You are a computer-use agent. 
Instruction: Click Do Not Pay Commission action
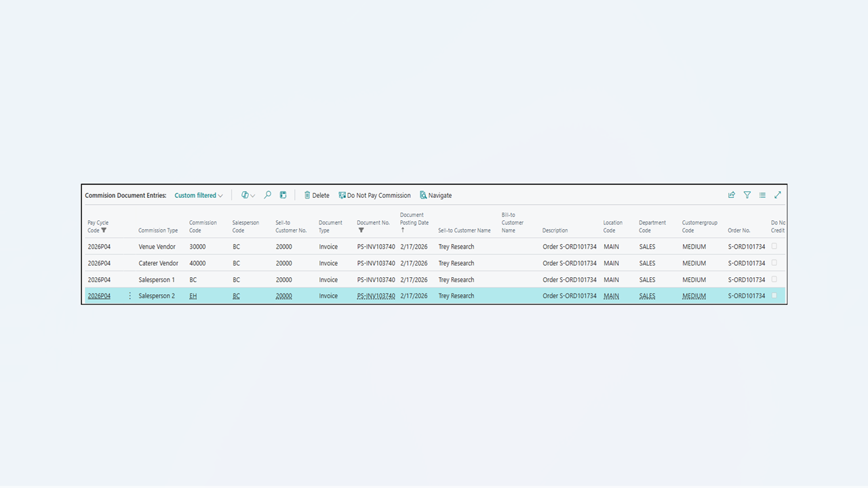(x=374, y=195)
